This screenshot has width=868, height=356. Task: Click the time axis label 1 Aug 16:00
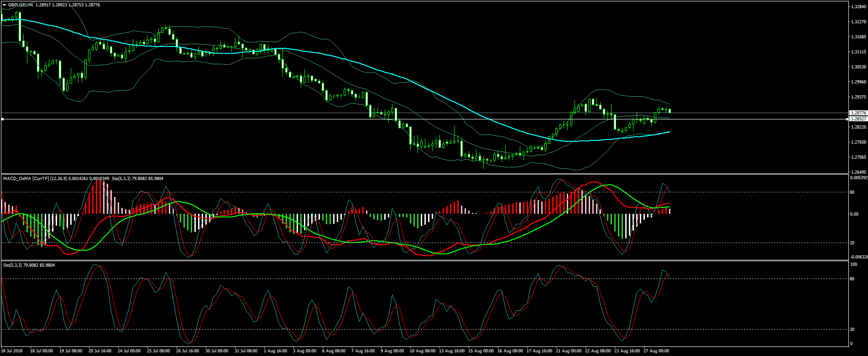pyautogui.click(x=276, y=351)
